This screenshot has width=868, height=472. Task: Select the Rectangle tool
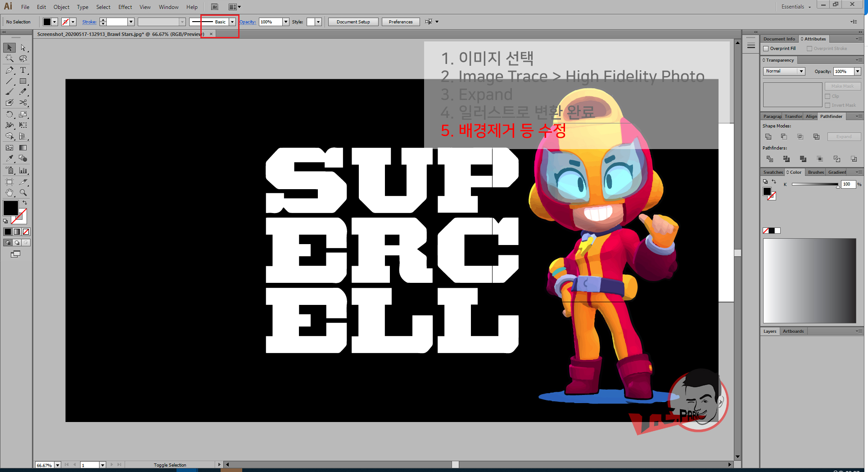click(x=23, y=82)
